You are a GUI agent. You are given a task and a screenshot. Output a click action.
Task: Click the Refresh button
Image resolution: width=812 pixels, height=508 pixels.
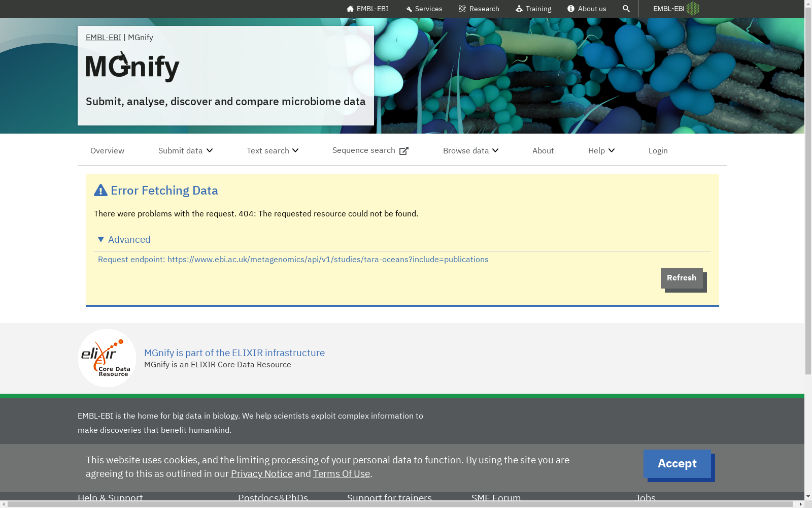[x=682, y=278]
